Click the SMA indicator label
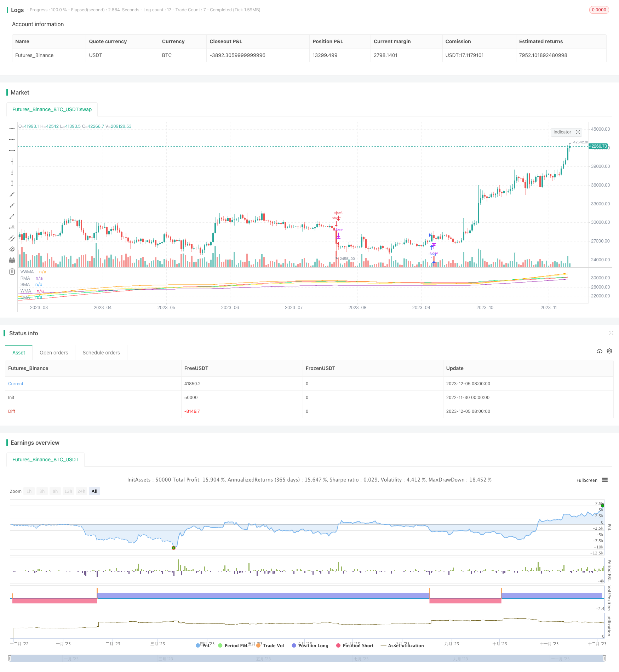619x672 pixels. tap(25, 285)
